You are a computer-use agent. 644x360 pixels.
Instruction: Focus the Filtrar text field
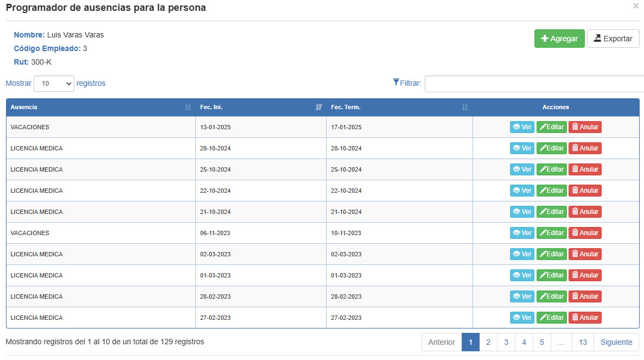[534, 84]
